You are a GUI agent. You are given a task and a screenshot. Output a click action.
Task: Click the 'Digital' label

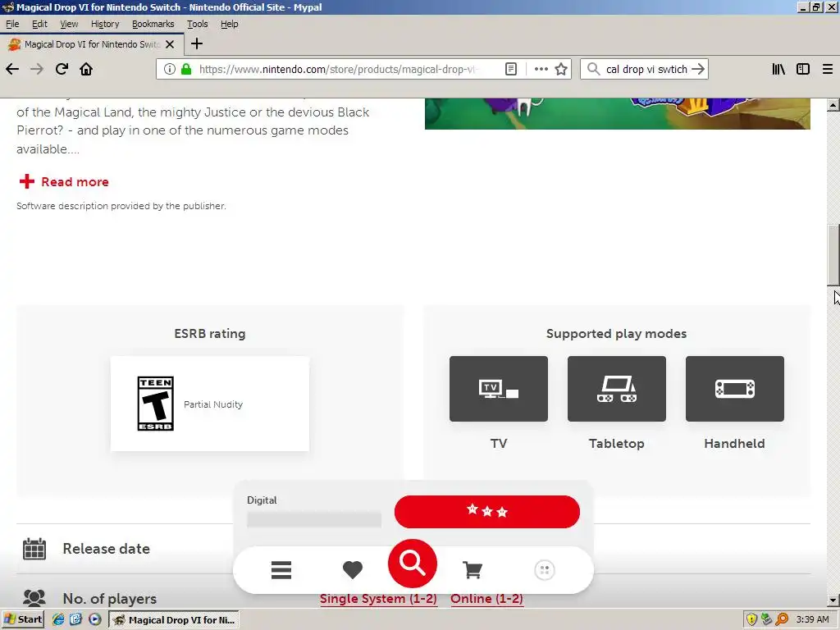[x=262, y=500]
